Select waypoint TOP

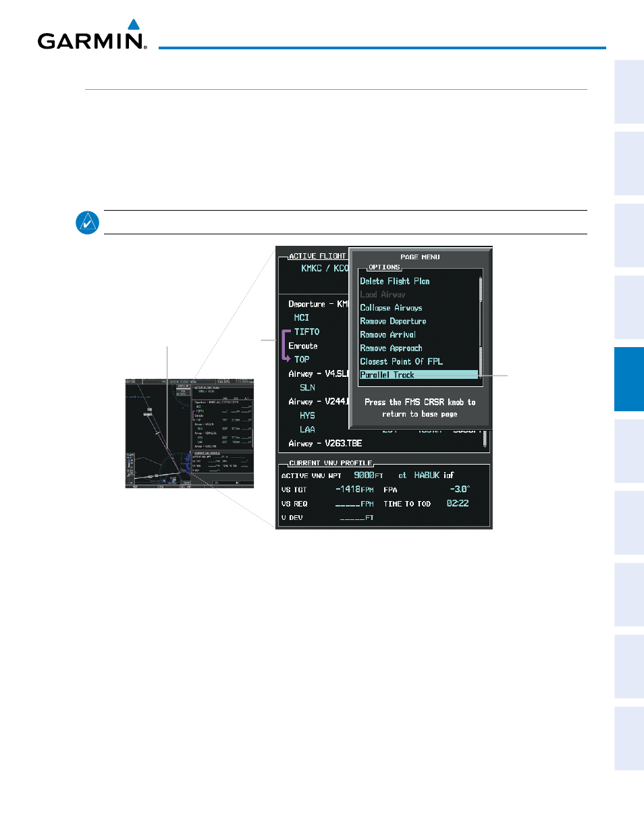coord(302,359)
